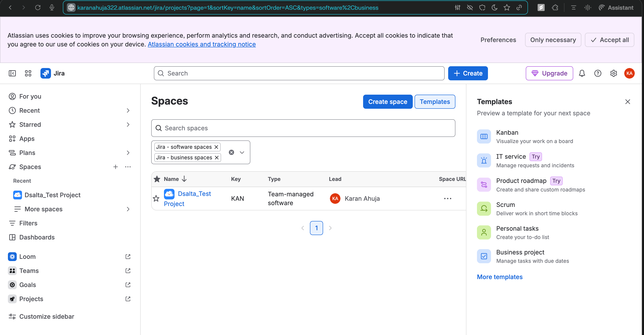
Task: Go to For you page
Action: pos(70,96)
